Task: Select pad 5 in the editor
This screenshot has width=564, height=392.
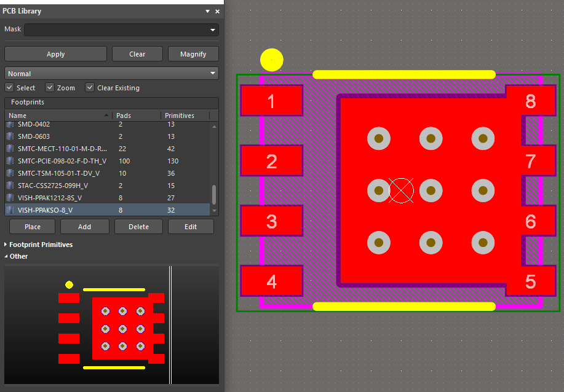Action: 531,281
